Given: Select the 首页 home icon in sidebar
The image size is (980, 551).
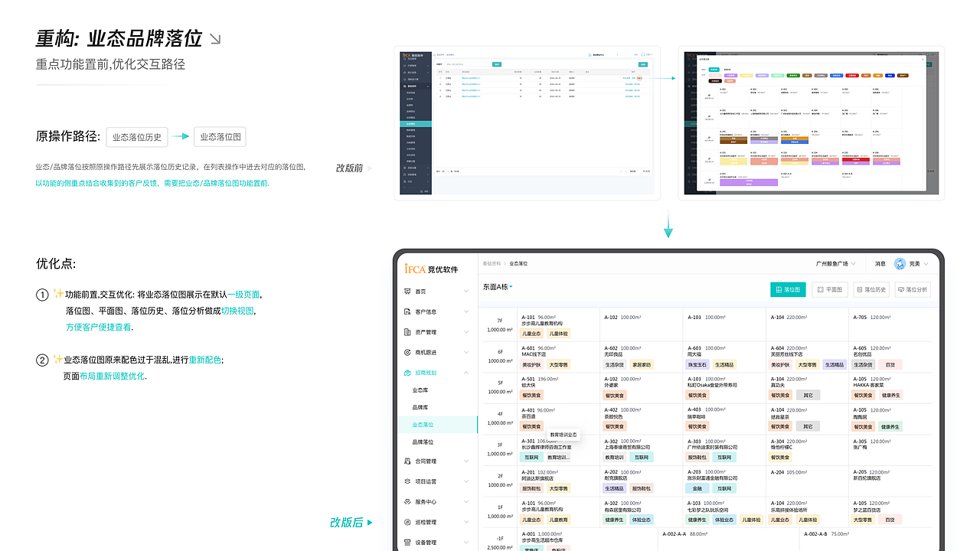Looking at the screenshot, I should click(x=407, y=291).
